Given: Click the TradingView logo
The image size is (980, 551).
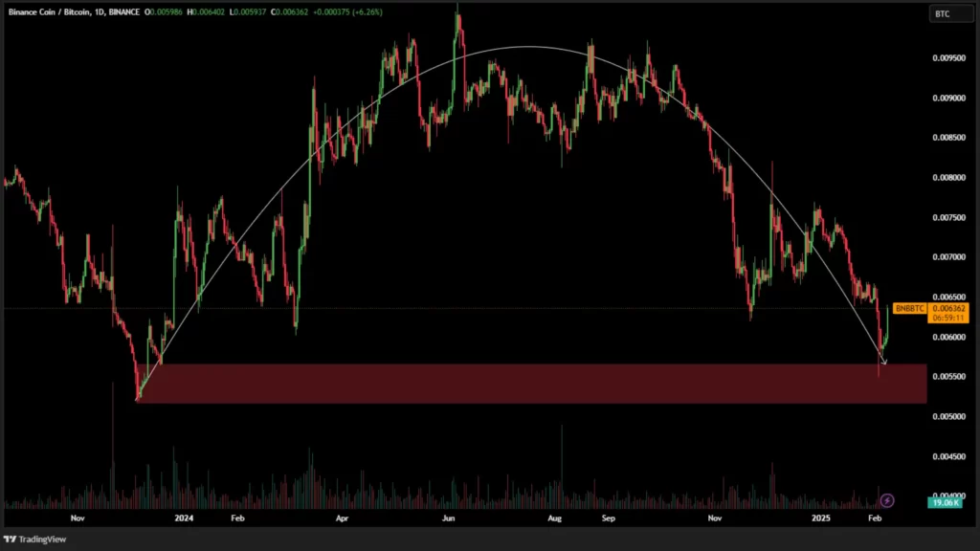Looking at the screenshot, I should 35,540.
